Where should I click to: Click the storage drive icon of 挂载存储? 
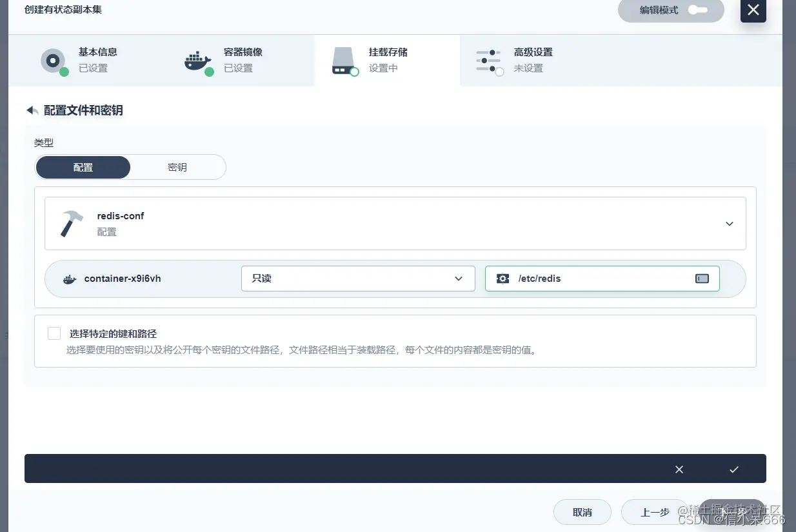[344, 61]
